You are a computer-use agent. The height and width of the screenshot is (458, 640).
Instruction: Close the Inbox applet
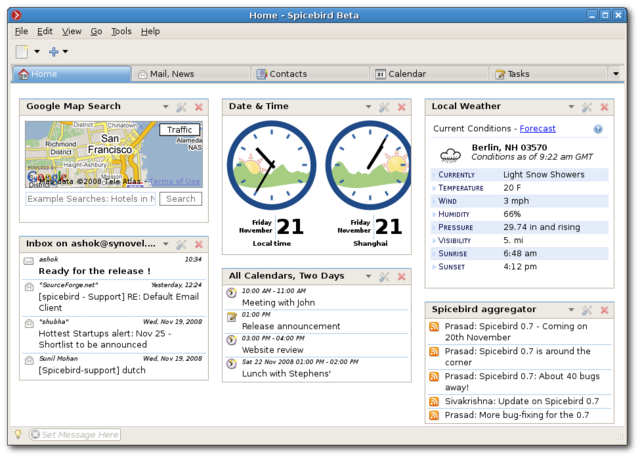tap(199, 244)
